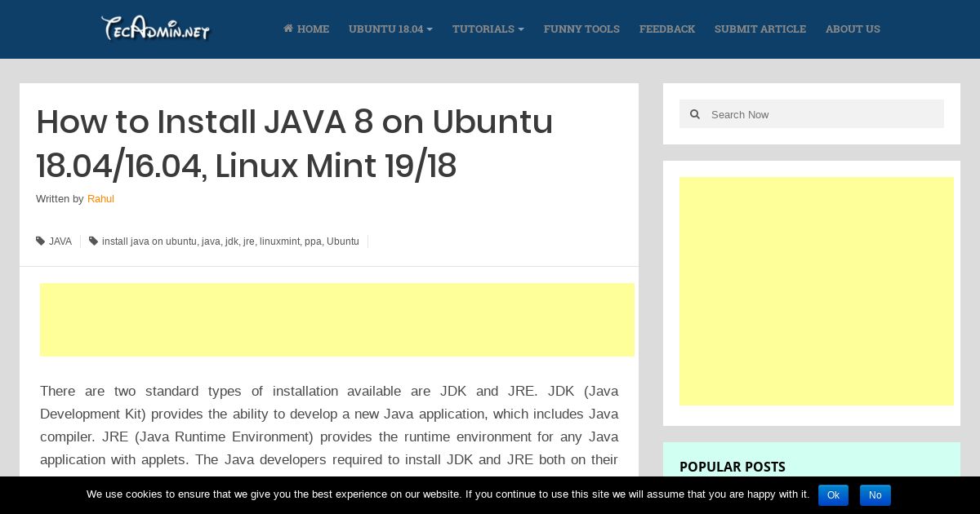
Task: Open the 'jdk' tag link
Action: tap(232, 241)
